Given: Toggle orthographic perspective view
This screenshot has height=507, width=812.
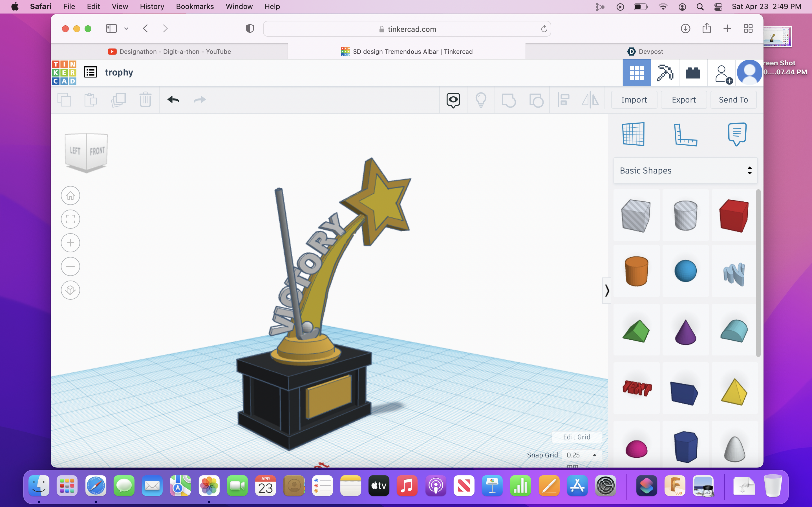Looking at the screenshot, I should coord(70,290).
